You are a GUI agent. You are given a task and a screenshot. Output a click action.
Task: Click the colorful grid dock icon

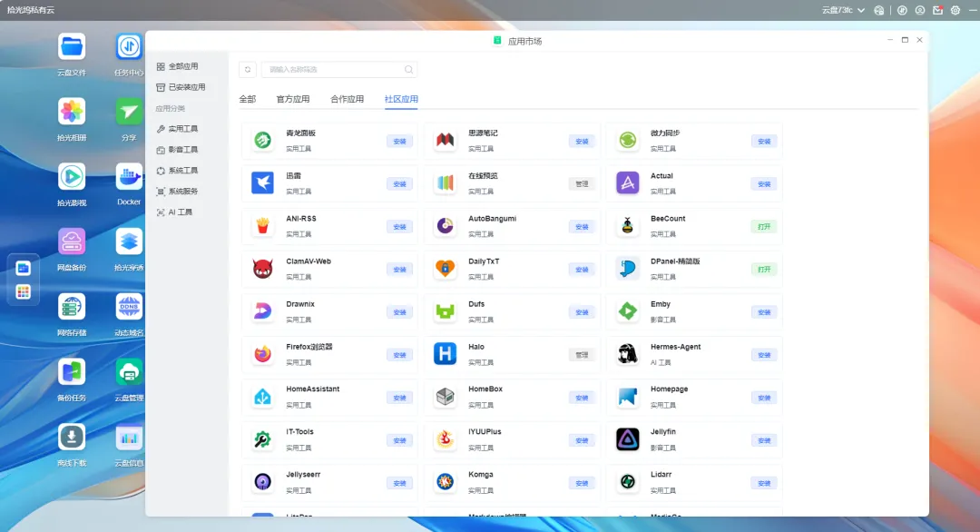pos(23,292)
